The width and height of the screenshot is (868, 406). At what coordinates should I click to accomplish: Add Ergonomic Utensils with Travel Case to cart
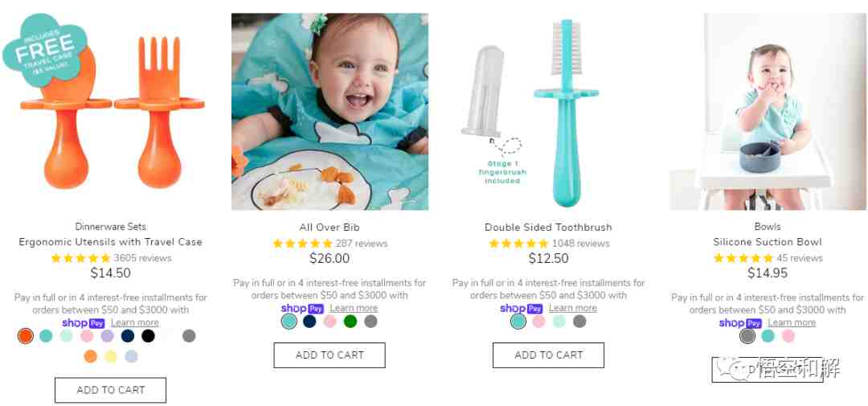pos(111,390)
